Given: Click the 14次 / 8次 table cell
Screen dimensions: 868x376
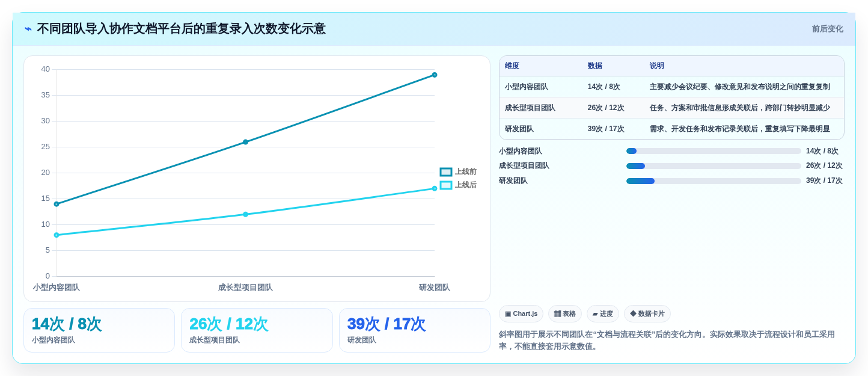Looking at the screenshot, I should click(604, 87).
